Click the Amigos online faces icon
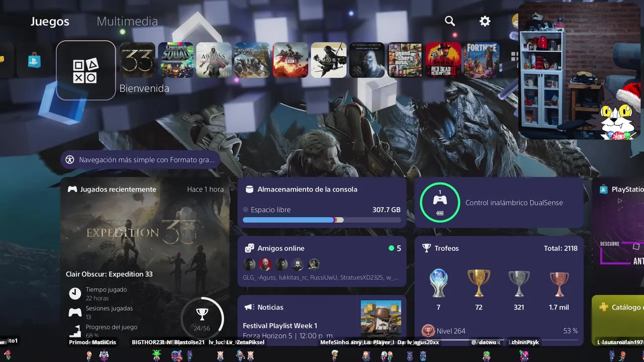This screenshot has width=644, height=362. 249,248
